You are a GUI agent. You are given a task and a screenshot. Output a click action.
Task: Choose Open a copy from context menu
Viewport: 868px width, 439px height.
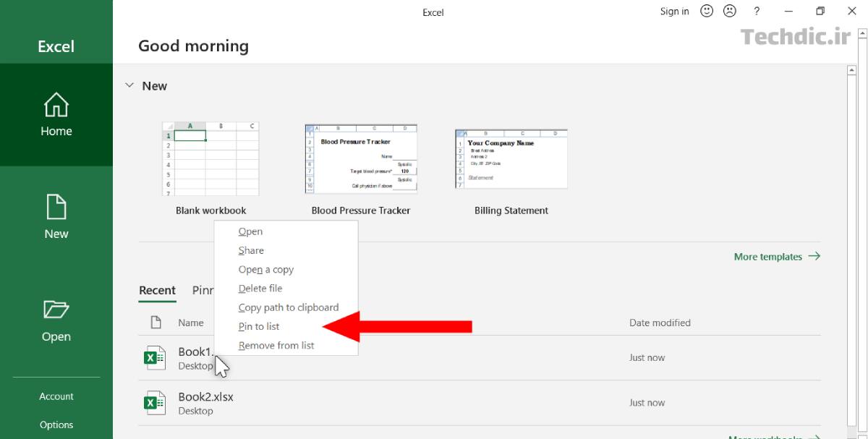point(286,269)
